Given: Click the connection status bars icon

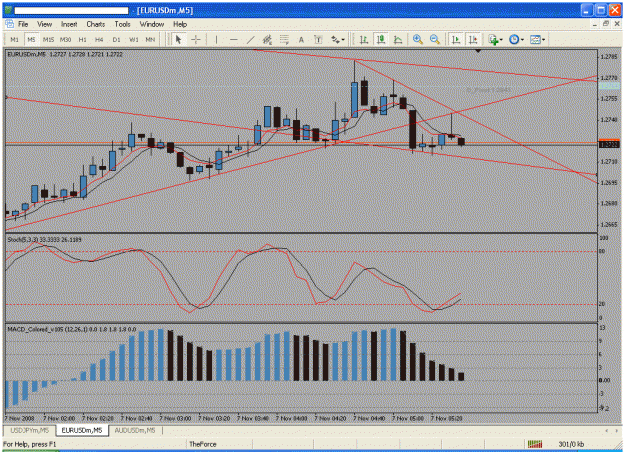Looking at the screenshot, I should tap(535, 444).
